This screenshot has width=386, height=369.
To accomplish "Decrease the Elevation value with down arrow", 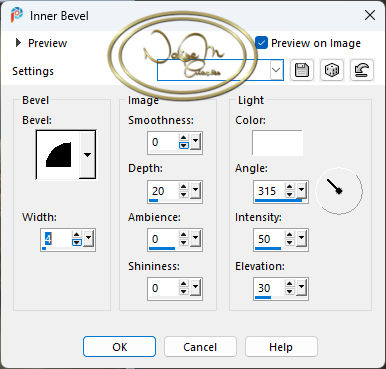I will [290, 292].
